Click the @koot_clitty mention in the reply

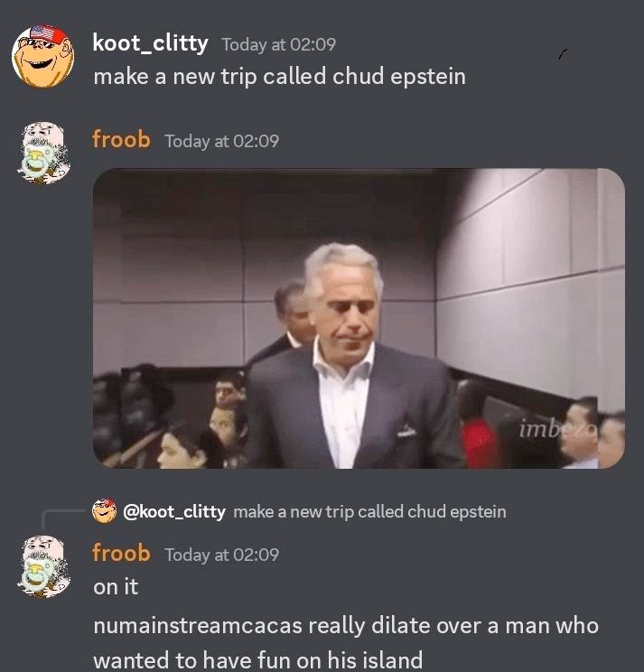click(174, 512)
